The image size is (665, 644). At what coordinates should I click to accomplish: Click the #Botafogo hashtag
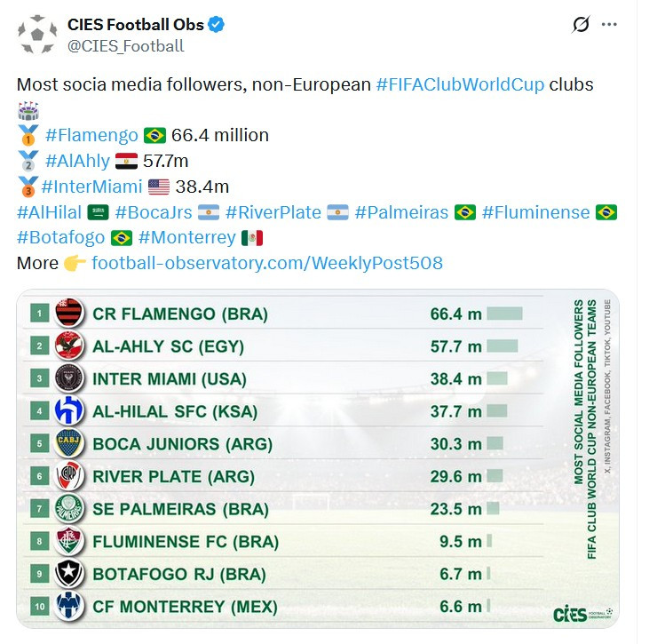(x=61, y=237)
